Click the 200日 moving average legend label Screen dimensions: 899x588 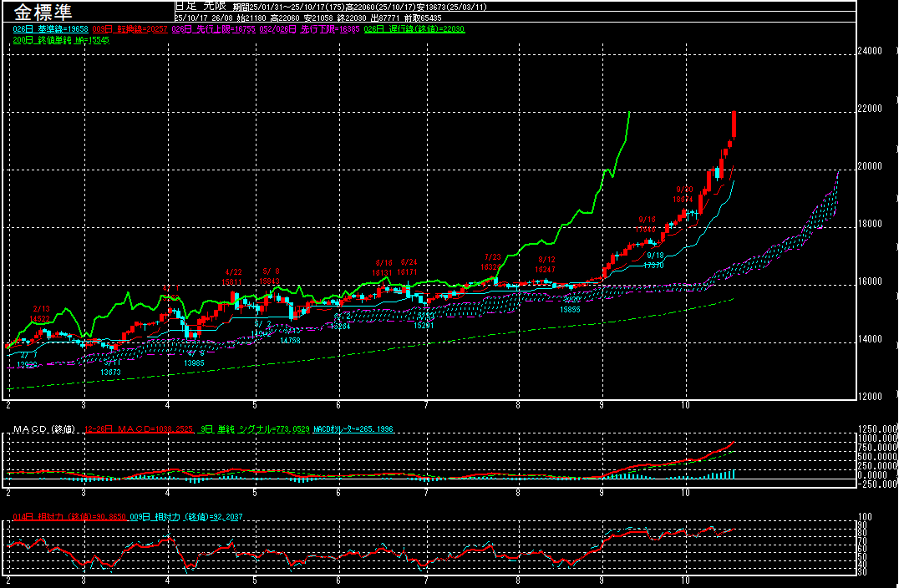pyautogui.click(x=62, y=40)
